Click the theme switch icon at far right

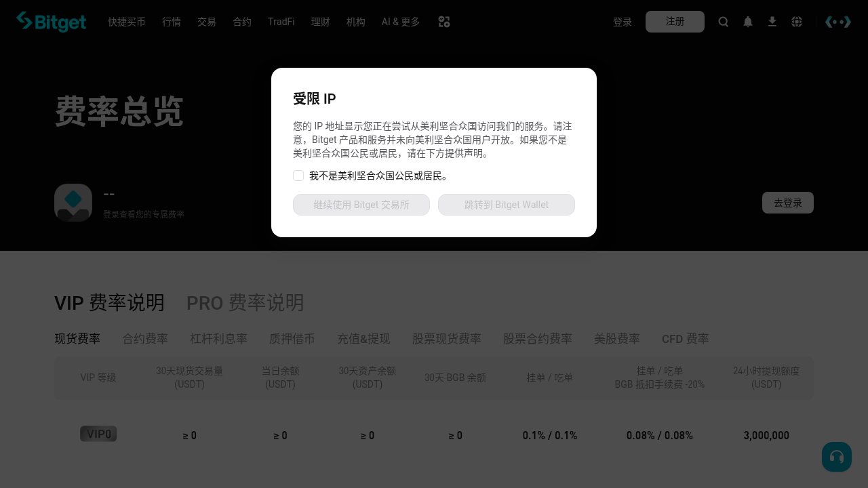[838, 22]
